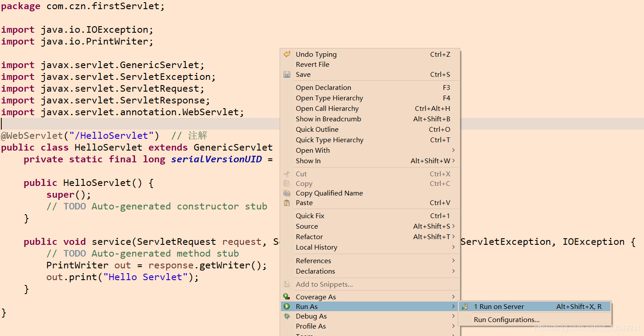Click the Add to Snippets icon

coord(287,285)
